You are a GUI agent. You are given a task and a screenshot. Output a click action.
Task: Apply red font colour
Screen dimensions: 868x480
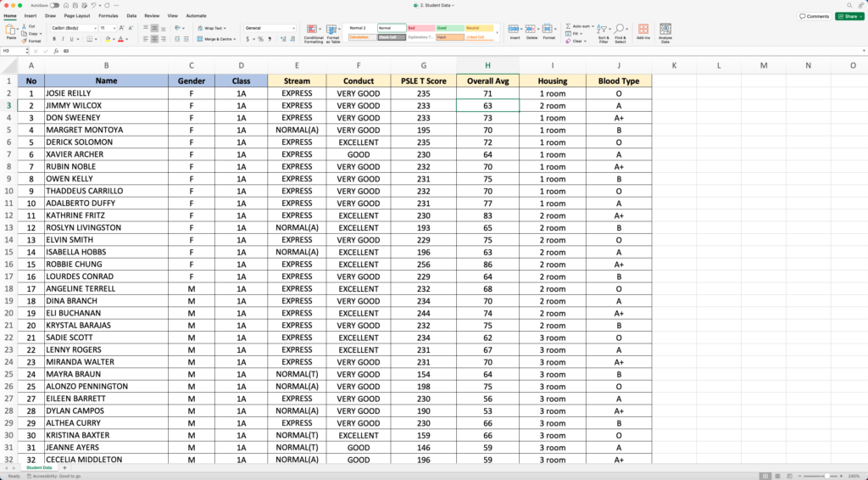click(x=120, y=39)
